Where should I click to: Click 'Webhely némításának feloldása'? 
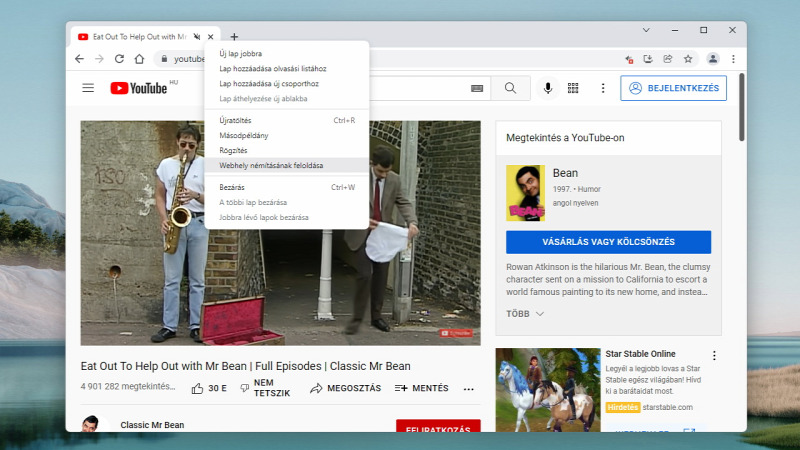click(x=287, y=165)
